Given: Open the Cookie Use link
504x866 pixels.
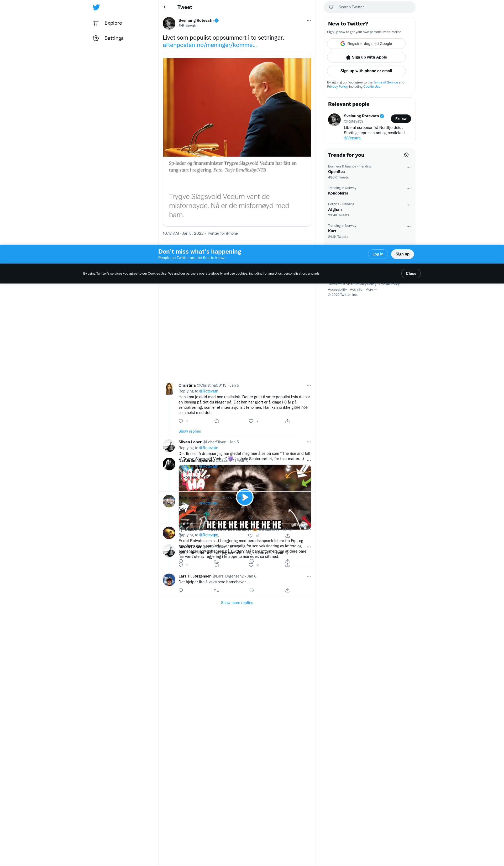Looking at the screenshot, I should (372, 87).
